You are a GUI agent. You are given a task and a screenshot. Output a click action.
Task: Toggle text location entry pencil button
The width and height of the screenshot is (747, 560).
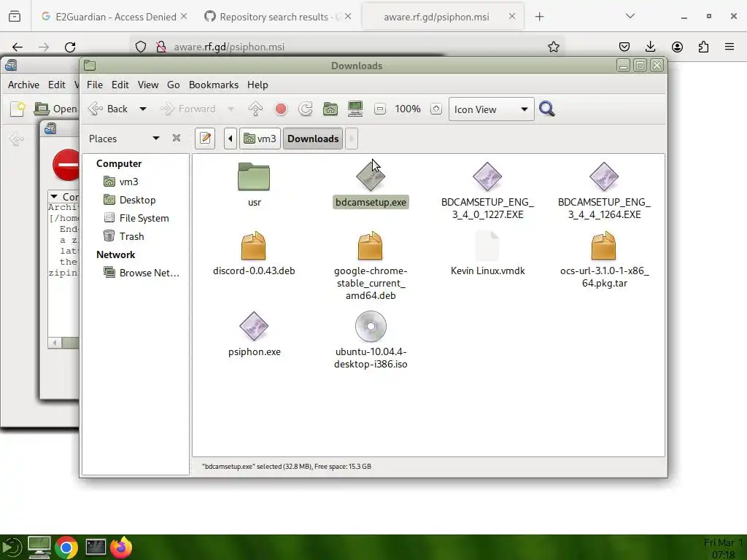click(x=205, y=139)
